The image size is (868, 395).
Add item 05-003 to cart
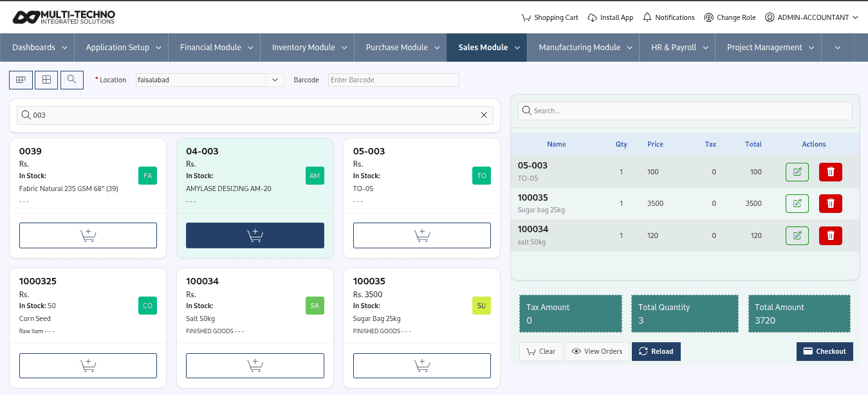(422, 235)
